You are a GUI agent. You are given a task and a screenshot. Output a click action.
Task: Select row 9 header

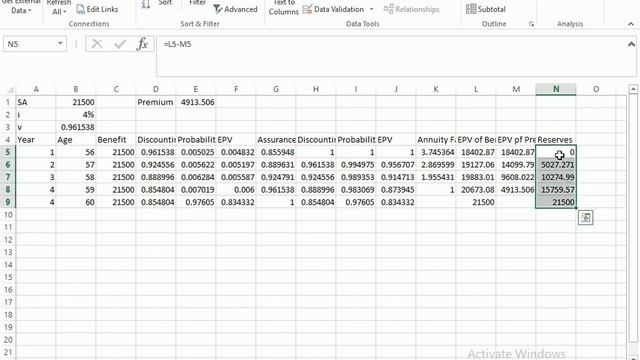pyautogui.click(x=8, y=202)
